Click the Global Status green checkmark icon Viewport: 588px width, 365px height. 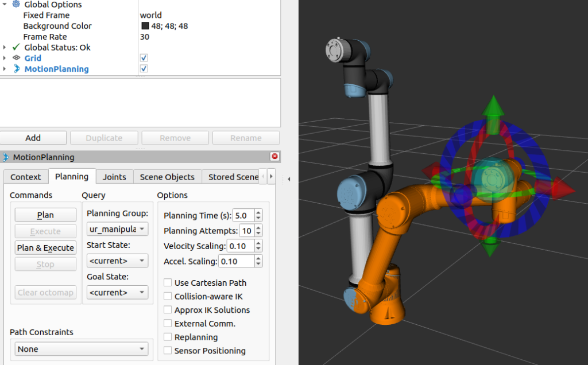click(x=16, y=47)
